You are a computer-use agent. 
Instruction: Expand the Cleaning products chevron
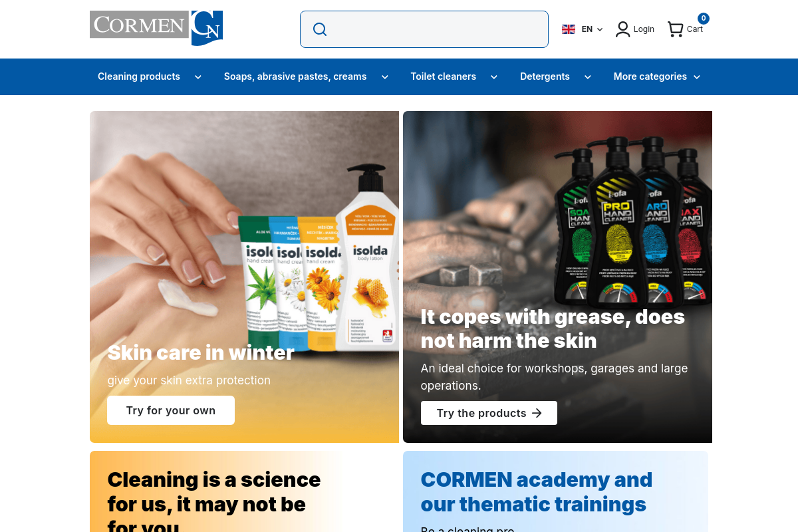[198, 77]
